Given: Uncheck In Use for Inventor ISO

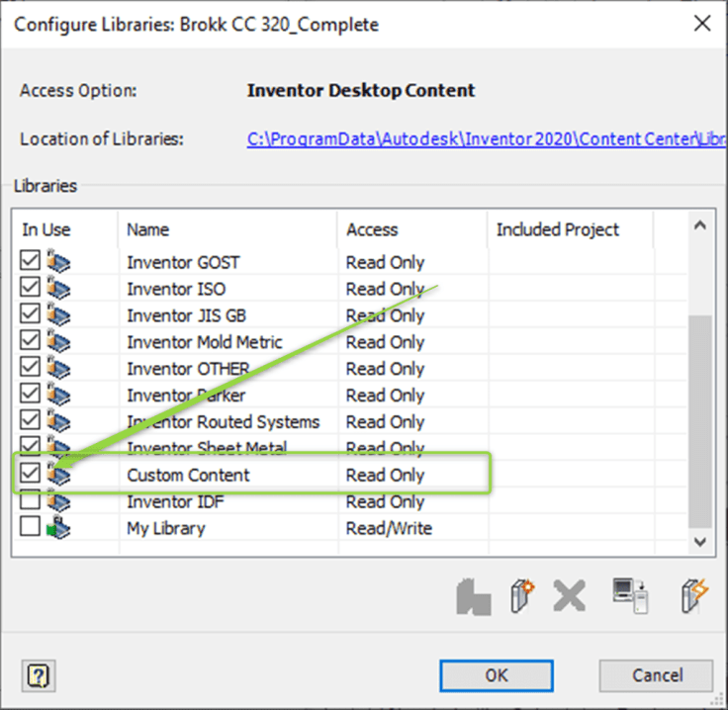Looking at the screenshot, I should tap(31, 287).
